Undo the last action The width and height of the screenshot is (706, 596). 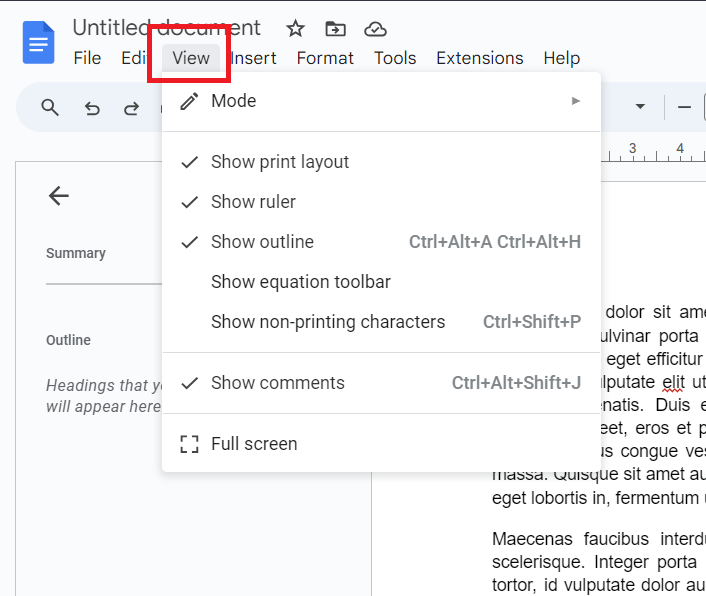92,108
